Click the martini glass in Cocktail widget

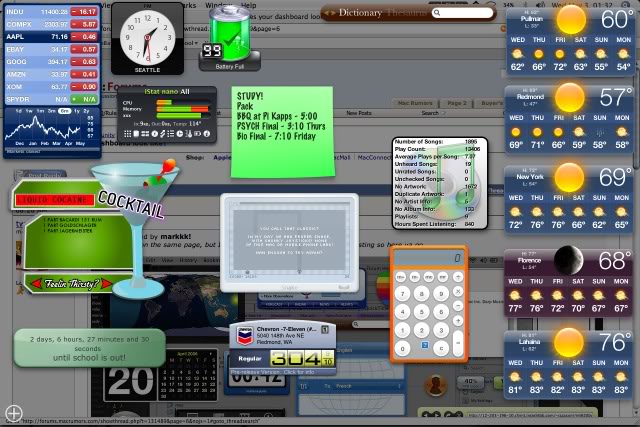(137, 229)
